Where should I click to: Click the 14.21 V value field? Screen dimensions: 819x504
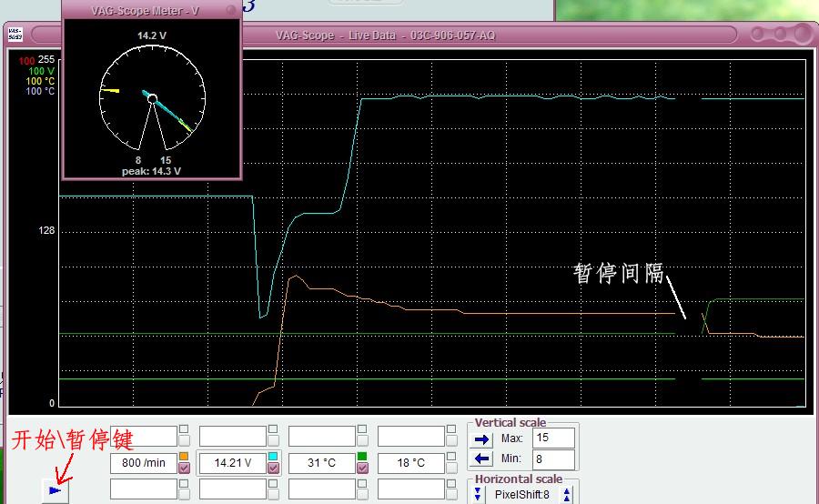[233, 463]
